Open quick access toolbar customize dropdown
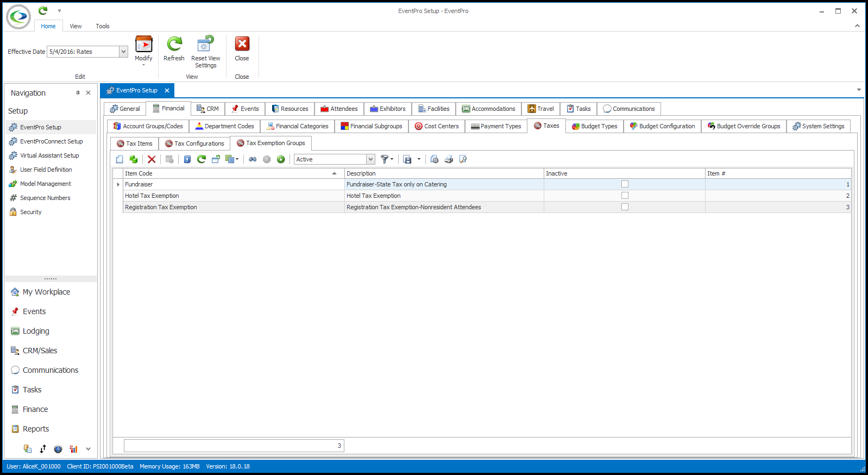This screenshot has height=475, width=868. [x=59, y=10]
